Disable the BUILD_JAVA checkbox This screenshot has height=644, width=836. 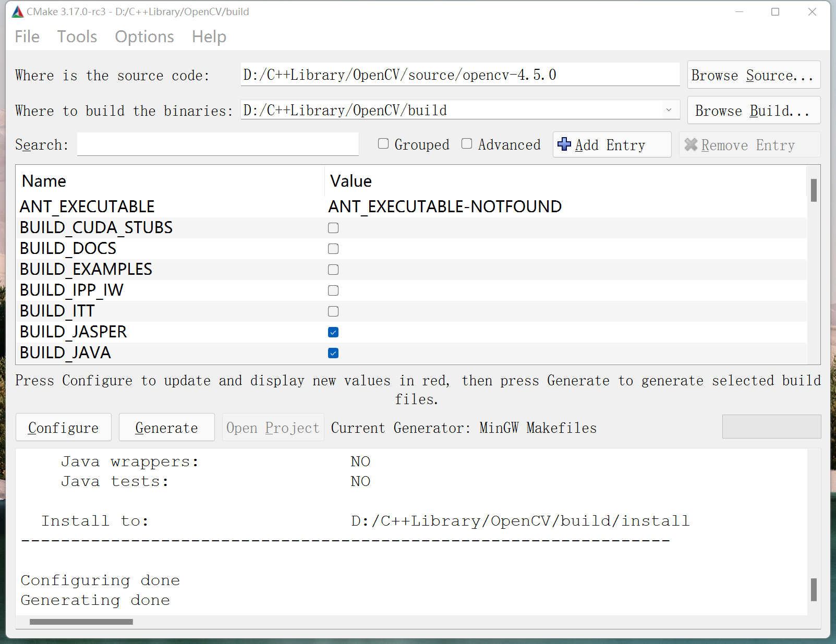pyautogui.click(x=333, y=353)
